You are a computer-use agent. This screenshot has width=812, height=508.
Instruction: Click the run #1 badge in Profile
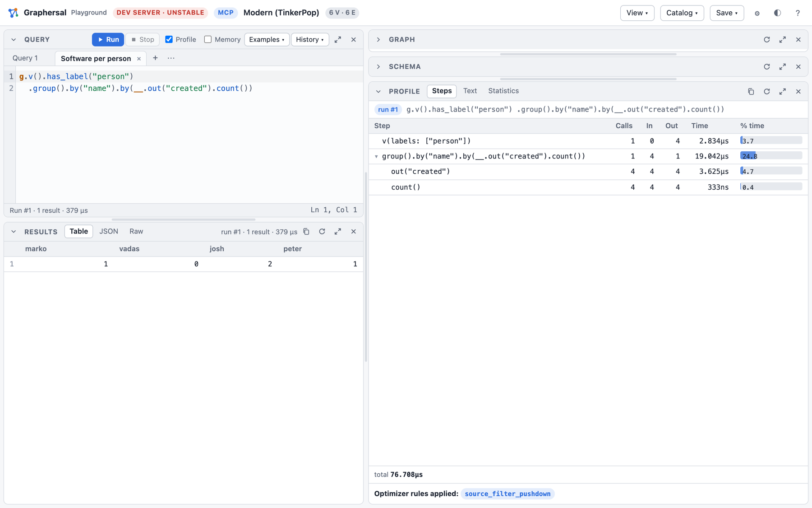(x=388, y=110)
